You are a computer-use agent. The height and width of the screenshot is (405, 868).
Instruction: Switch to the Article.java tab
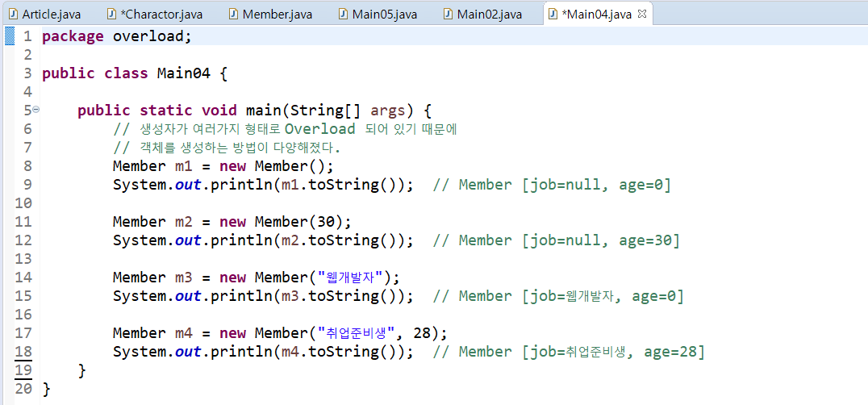45,14
